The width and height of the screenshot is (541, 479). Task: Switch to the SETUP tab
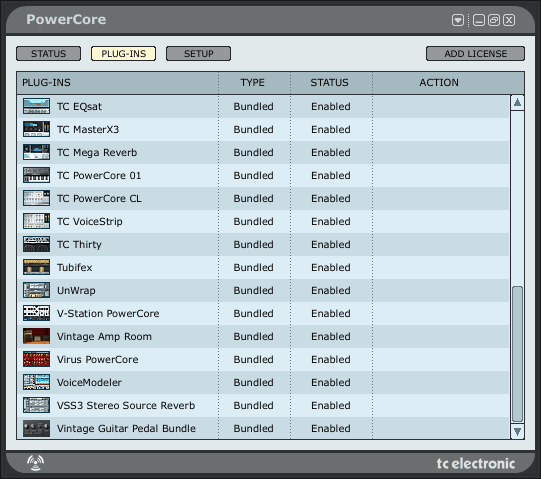198,53
